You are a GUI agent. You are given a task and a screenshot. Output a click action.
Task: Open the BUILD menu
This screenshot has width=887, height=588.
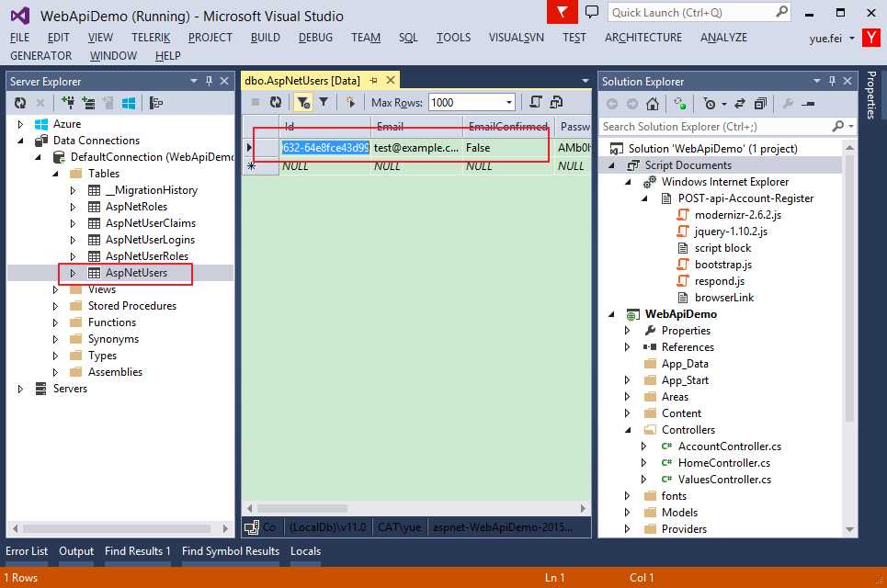coord(266,38)
